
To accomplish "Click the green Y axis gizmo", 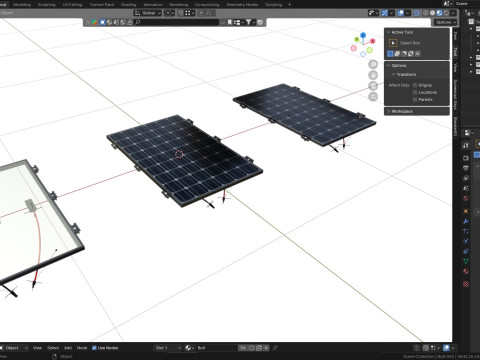I will click(x=356, y=40).
